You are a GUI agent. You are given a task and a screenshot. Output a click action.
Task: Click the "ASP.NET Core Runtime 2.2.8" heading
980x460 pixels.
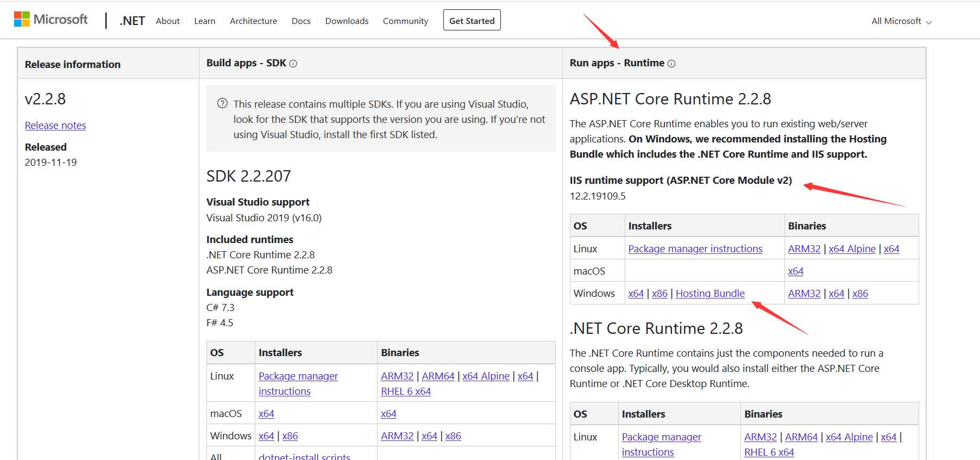coord(670,98)
